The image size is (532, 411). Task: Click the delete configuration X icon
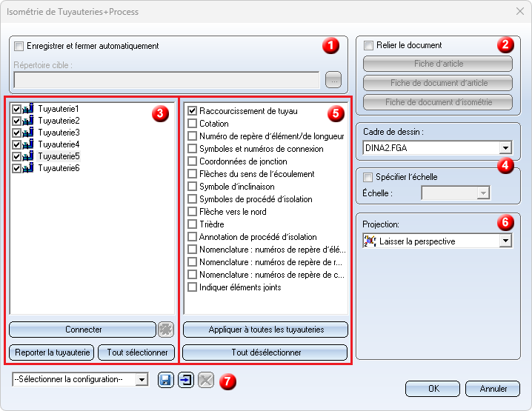pos(206,380)
